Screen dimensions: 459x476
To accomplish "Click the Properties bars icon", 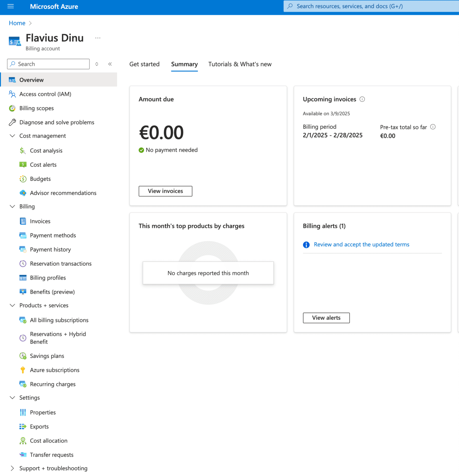I will (23, 412).
